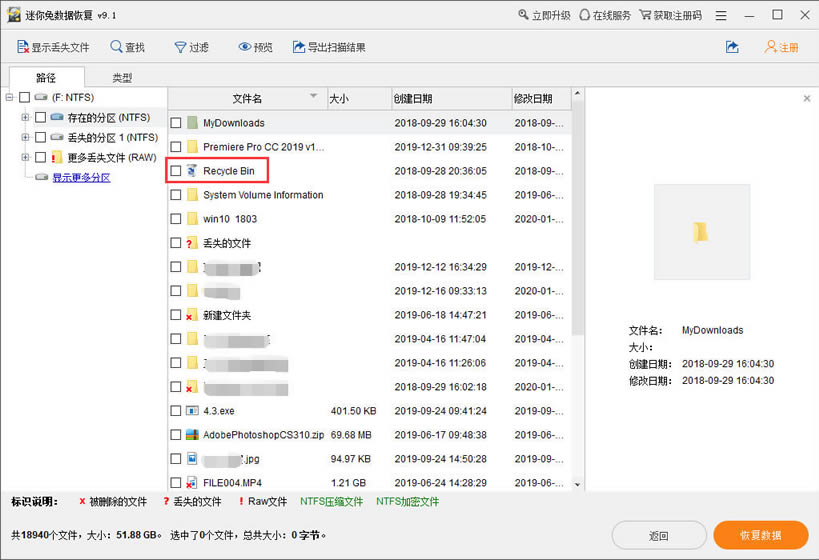Viewport: 819px width, 560px height.
Task: Collapse the (F: NTFS) root node
Action: point(10,97)
